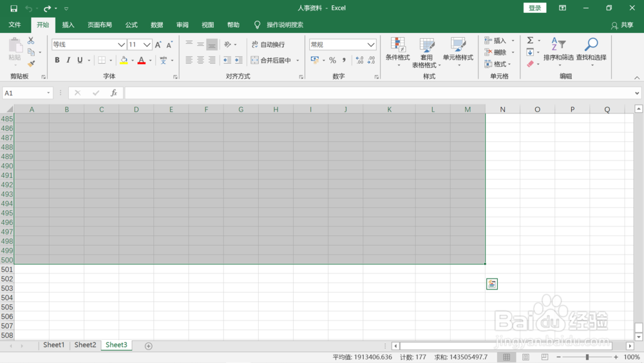This screenshot has width=644, height=363.
Task: Open 排序和筛选 sort and filter
Action: coord(558,52)
